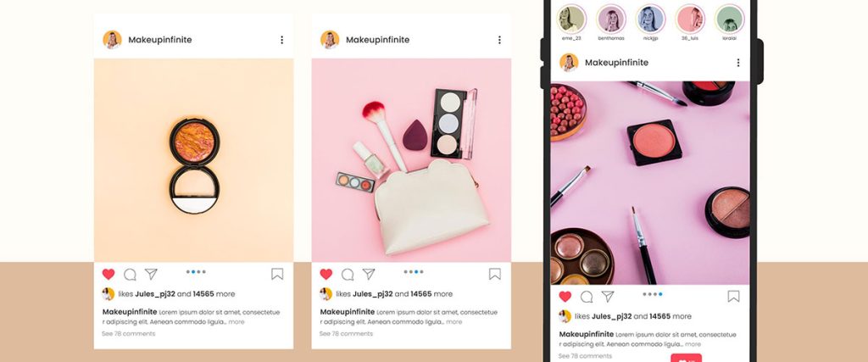868x362 pixels.
Task: Unlike the compact powder post heart icon
Action: click(x=108, y=274)
